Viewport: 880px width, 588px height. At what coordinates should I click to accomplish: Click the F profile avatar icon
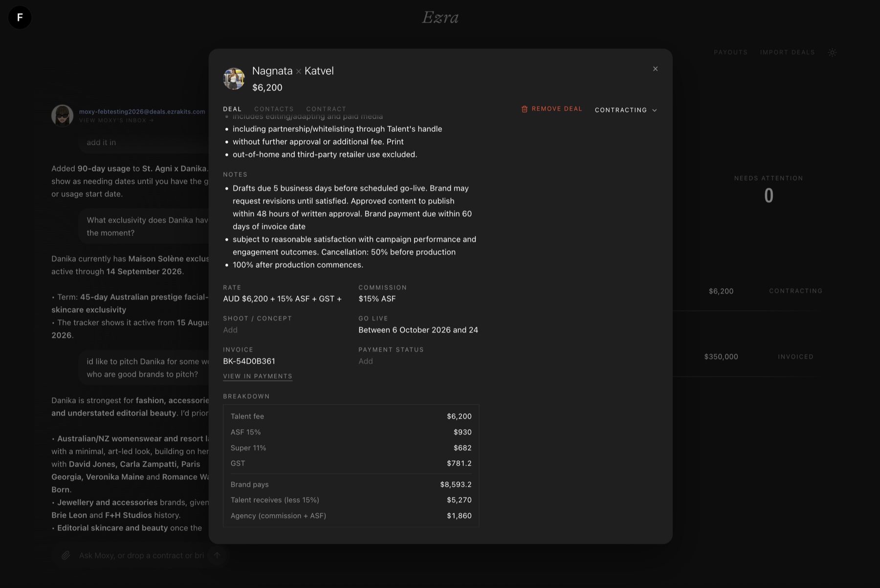click(20, 18)
